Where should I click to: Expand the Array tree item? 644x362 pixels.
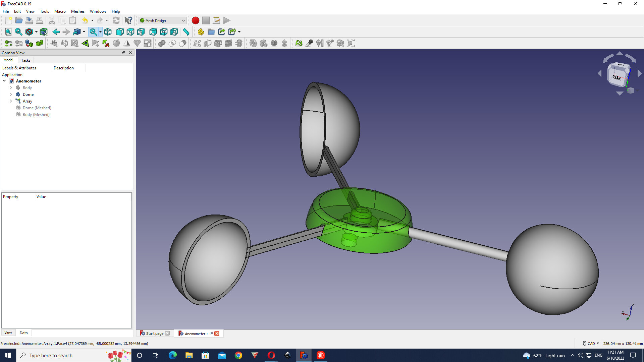pyautogui.click(x=11, y=101)
